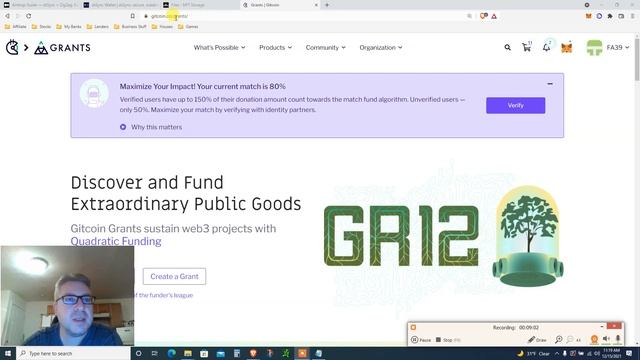Viewport: 640px width, 360px height.
Task: Open the Mail app from the taskbar
Action: (220, 353)
